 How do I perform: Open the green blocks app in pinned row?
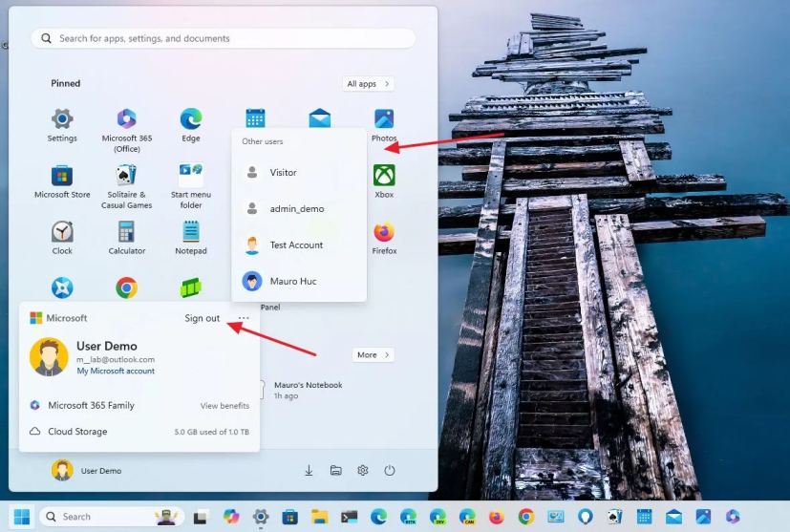(x=191, y=287)
